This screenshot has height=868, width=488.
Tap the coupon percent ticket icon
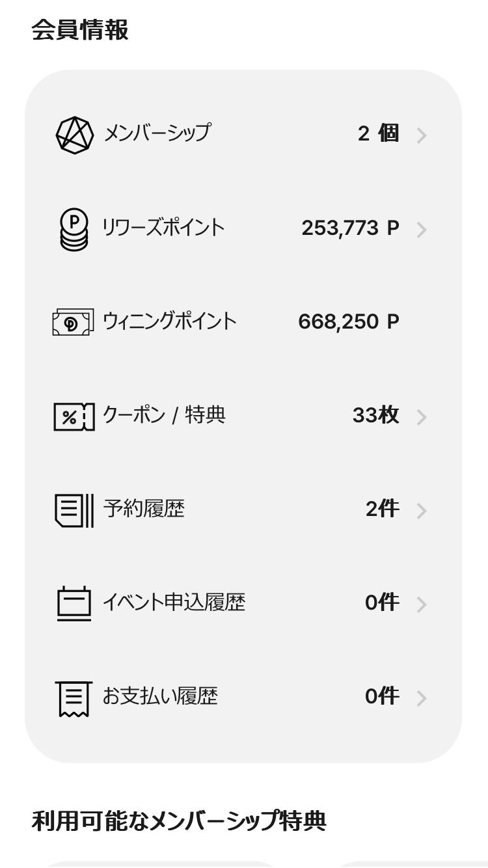74,416
